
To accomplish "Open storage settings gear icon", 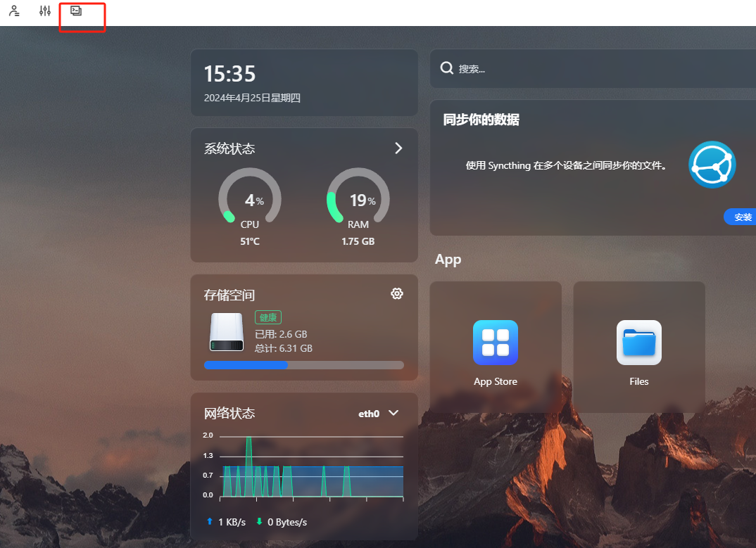I will (397, 293).
